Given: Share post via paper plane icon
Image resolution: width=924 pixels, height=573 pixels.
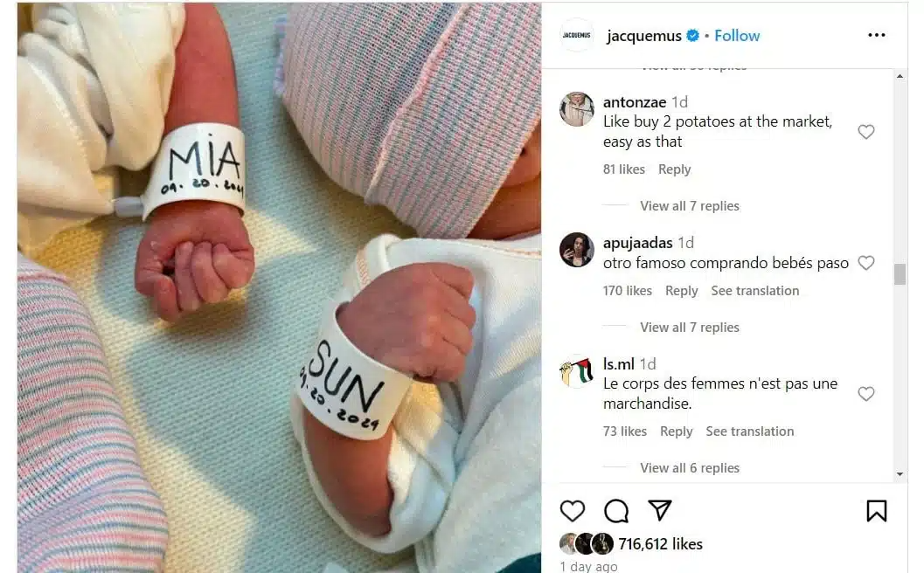Looking at the screenshot, I should pos(659,510).
